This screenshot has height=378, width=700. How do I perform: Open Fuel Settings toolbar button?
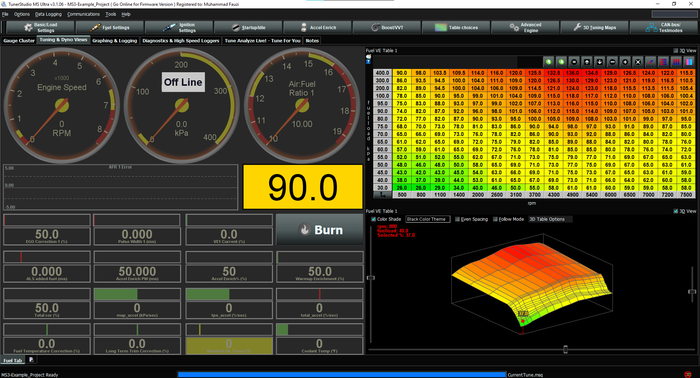pos(109,27)
